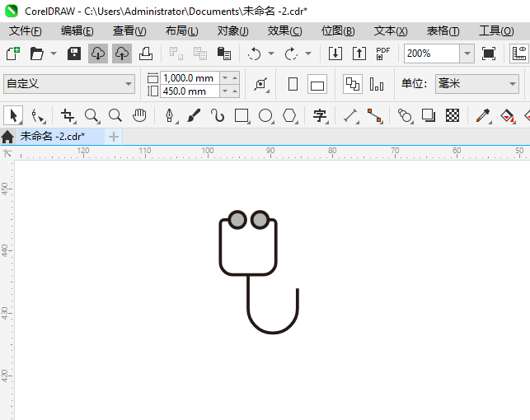Screen dimensions: 530x420
Task: Open the 位图(B) menu
Action: [338, 31]
